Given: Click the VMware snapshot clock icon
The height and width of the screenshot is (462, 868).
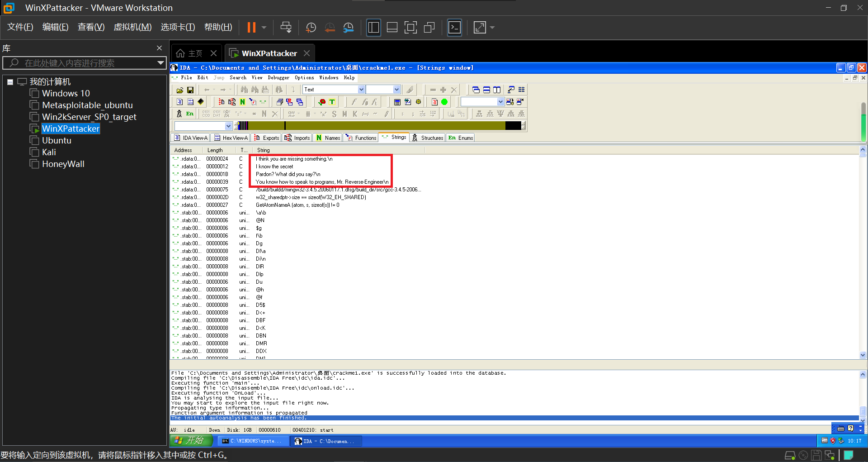Looking at the screenshot, I should (x=311, y=28).
